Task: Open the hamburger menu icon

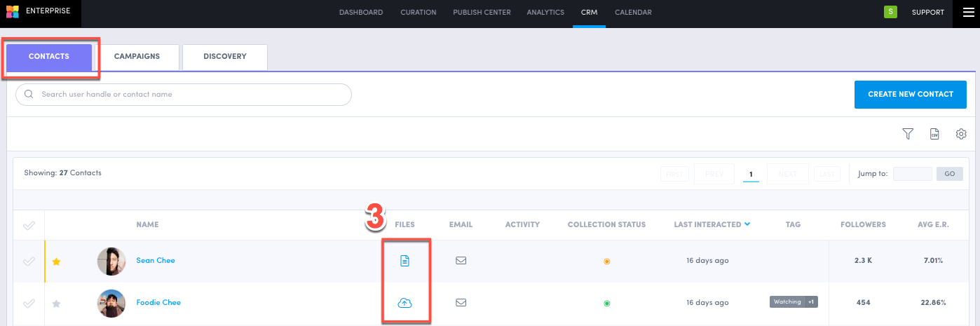Action: pyautogui.click(x=968, y=13)
